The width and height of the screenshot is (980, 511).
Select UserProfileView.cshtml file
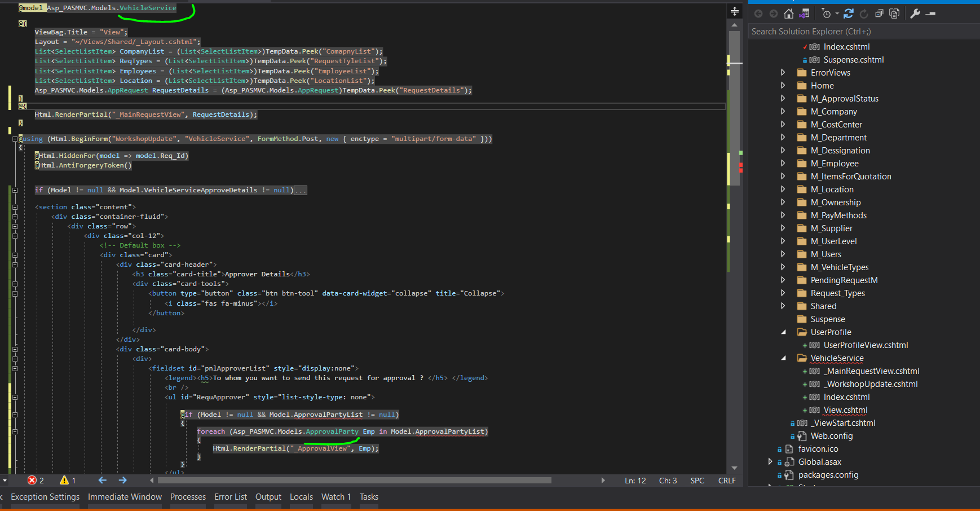pos(866,345)
